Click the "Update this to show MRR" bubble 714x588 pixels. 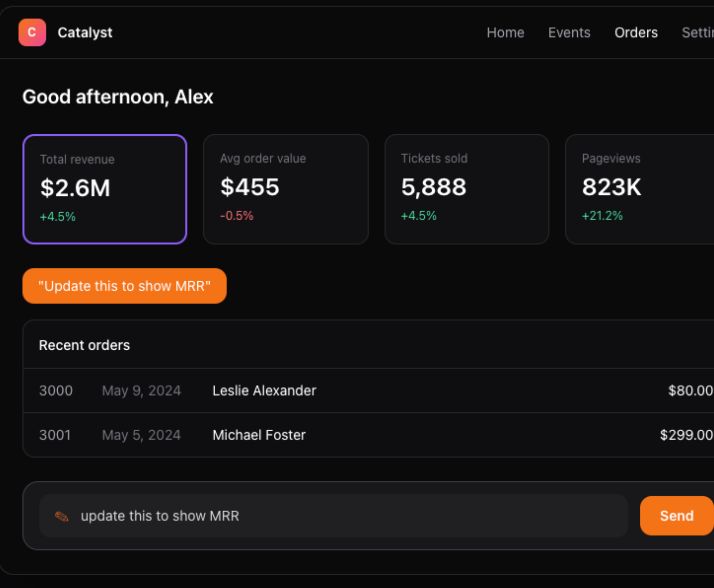click(x=124, y=286)
